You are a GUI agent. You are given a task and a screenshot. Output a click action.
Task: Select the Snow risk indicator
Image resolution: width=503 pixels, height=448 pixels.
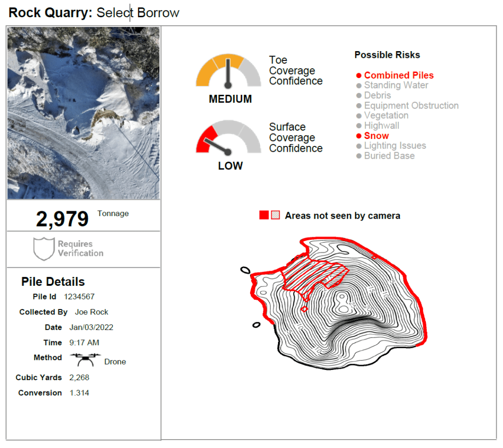[376, 136]
